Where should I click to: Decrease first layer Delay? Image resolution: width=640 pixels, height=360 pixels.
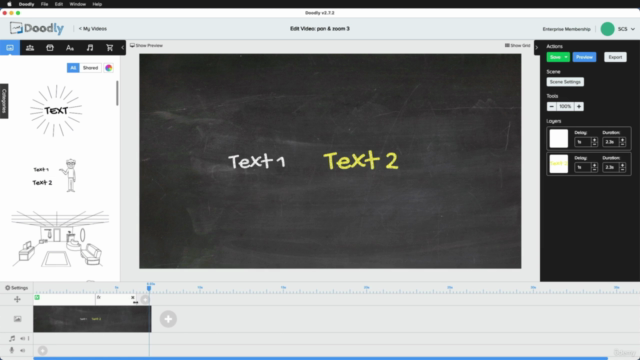(594, 144)
